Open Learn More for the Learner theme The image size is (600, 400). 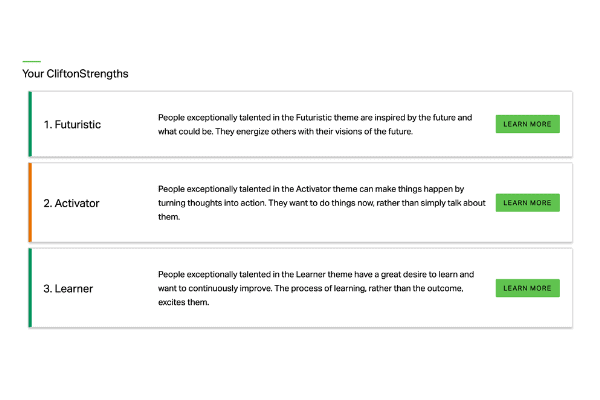(x=527, y=288)
